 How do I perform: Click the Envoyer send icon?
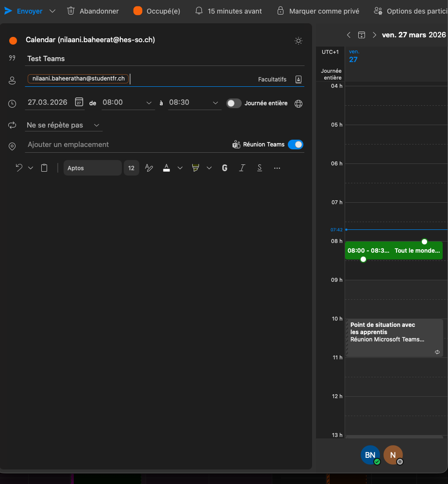coord(8,11)
